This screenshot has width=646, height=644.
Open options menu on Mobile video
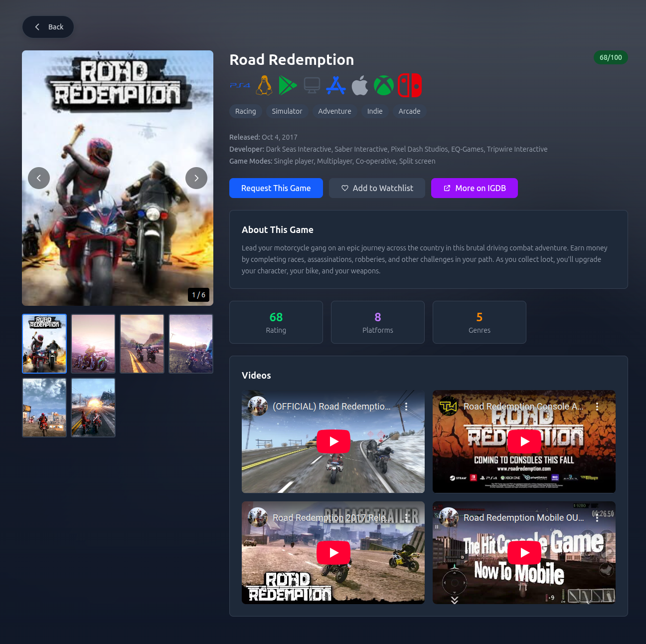point(597,518)
